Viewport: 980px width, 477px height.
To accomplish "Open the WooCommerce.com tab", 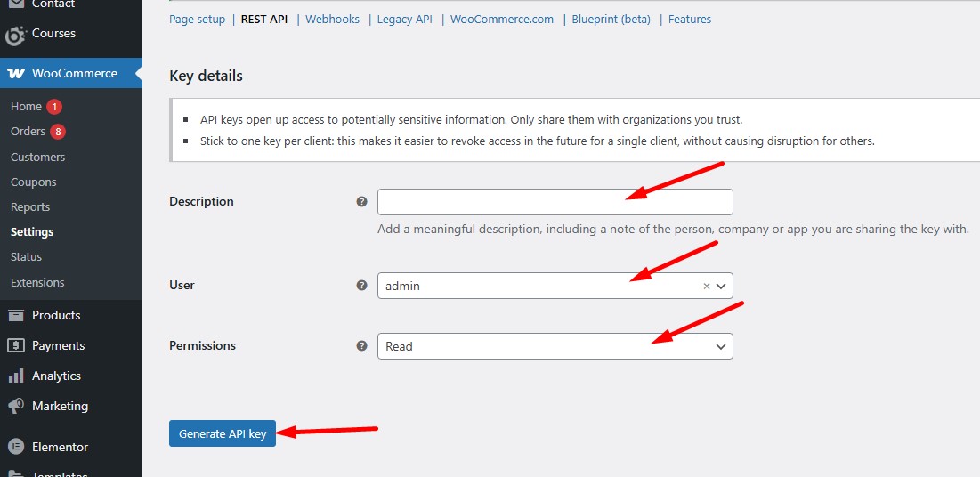I will point(502,20).
